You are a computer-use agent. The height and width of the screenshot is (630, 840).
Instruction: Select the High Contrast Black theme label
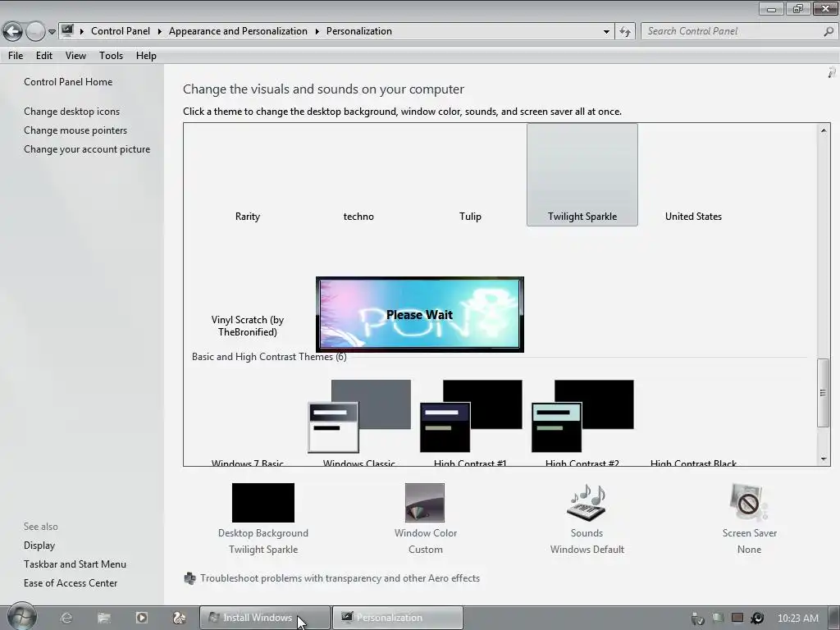coord(693,463)
